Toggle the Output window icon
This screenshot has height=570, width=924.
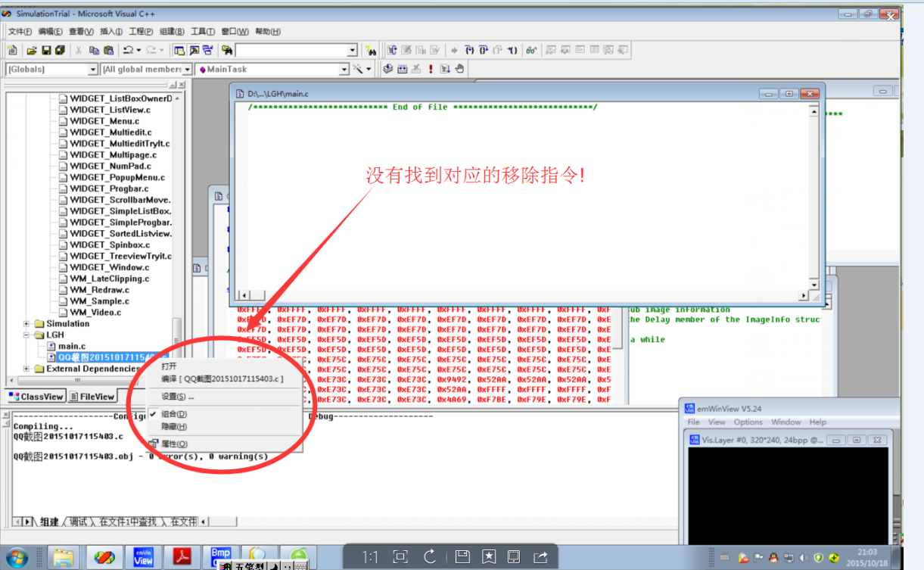(x=194, y=51)
